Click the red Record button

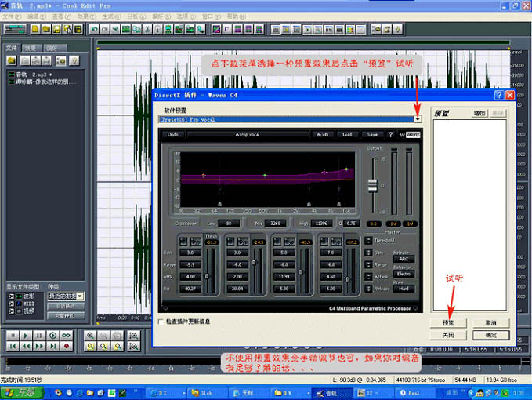pyautogui.click(x=67, y=346)
